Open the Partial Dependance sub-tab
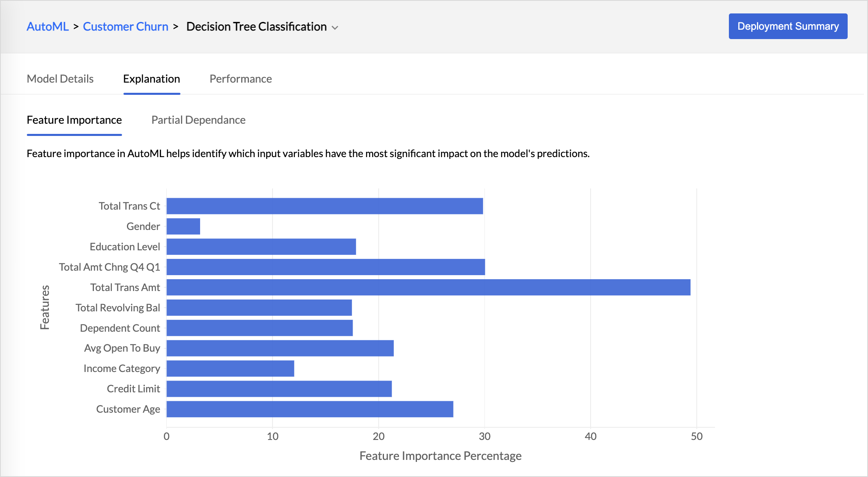Image resolution: width=868 pixels, height=477 pixels. (x=198, y=120)
